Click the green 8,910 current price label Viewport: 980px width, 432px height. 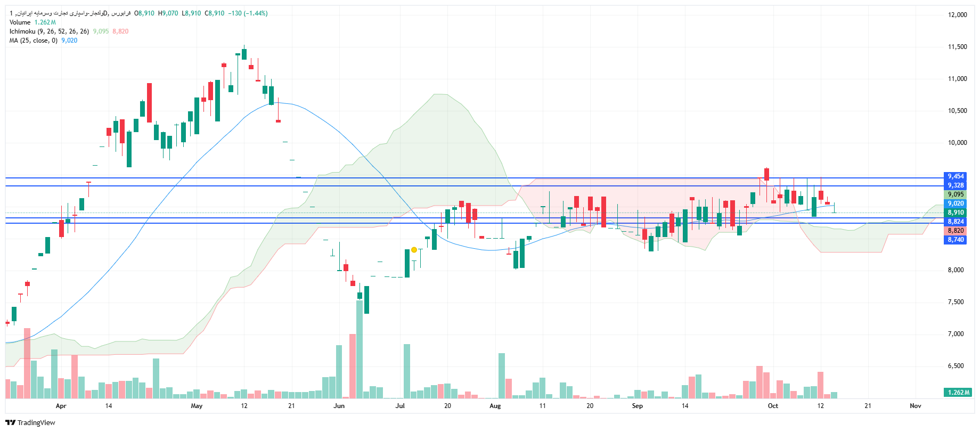[956, 213]
